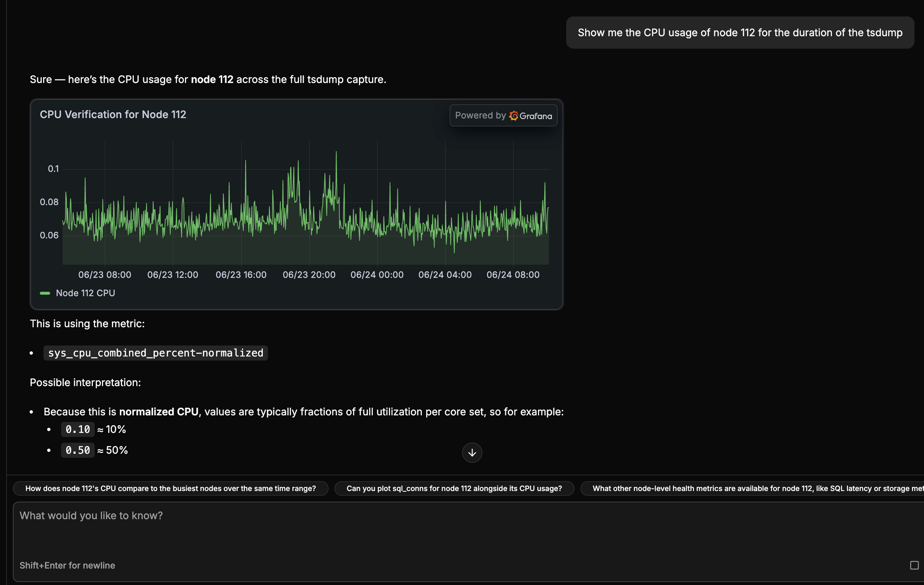
Task: Click the Possible interpretation heading
Action: pos(85,382)
